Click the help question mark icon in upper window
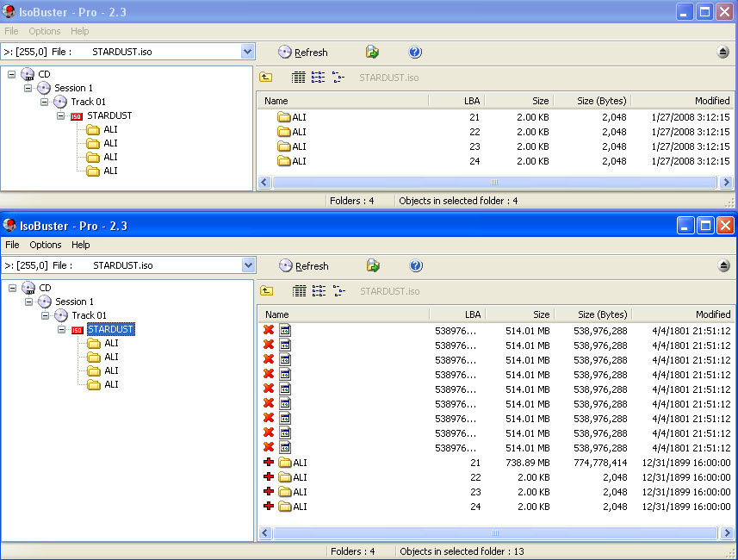738x560 pixels. click(415, 52)
